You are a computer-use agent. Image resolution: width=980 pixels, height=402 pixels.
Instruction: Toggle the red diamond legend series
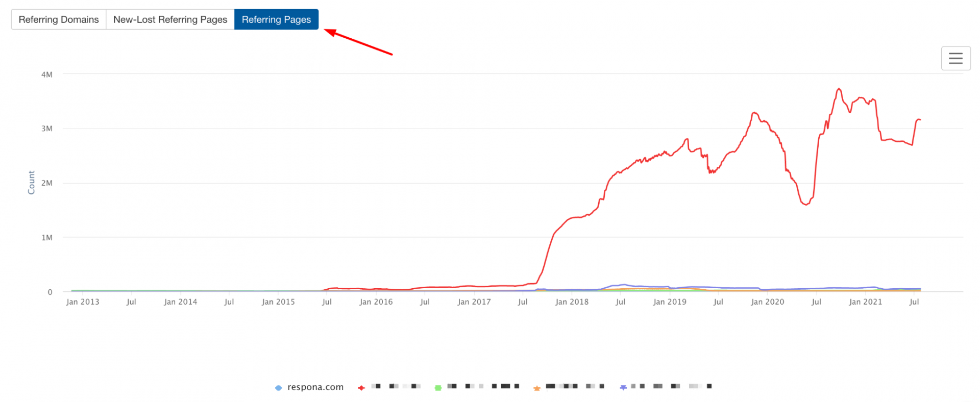tap(389, 387)
